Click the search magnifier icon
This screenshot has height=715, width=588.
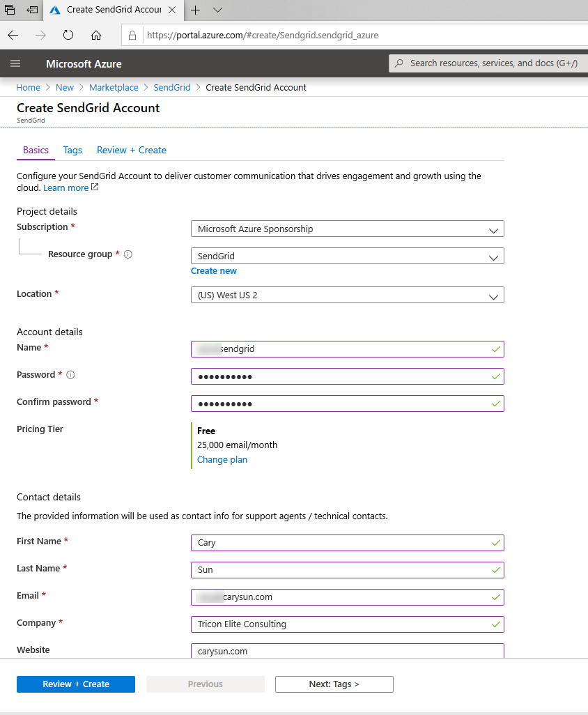pos(399,63)
